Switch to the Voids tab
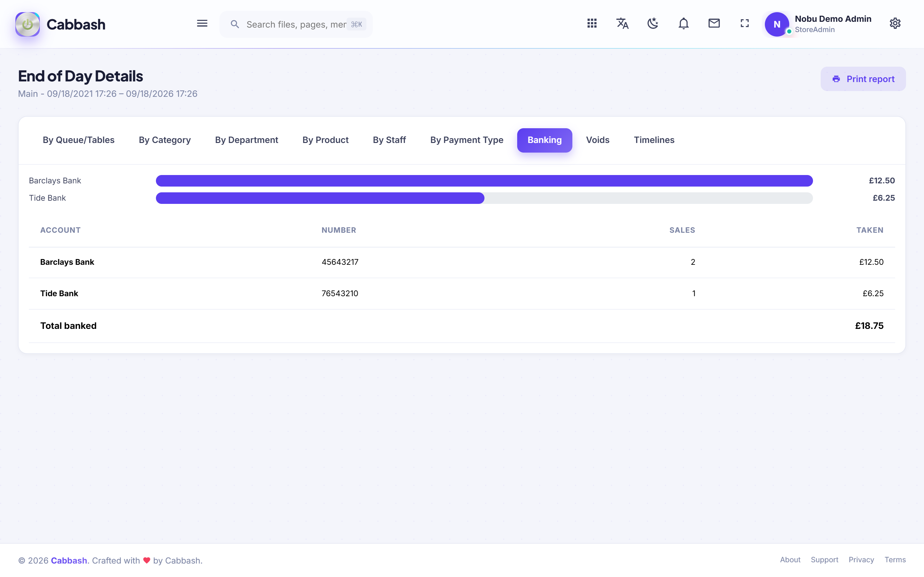The image size is (924, 577). click(x=597, y=140)
